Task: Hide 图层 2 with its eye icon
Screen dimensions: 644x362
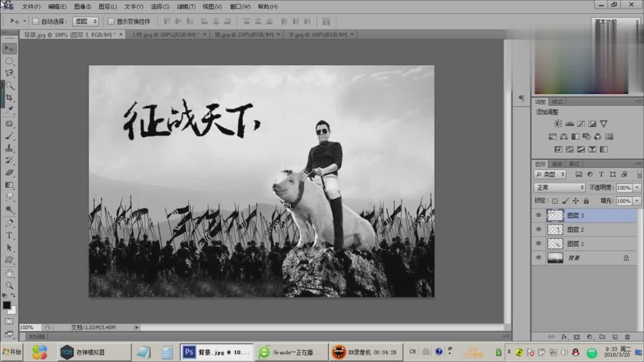Action: [x=539, y=229]
